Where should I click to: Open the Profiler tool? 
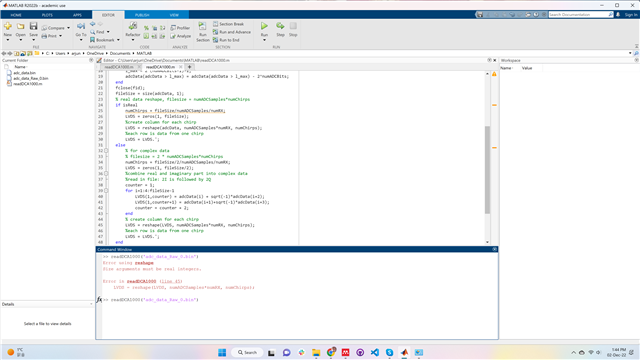pos(180,28)
